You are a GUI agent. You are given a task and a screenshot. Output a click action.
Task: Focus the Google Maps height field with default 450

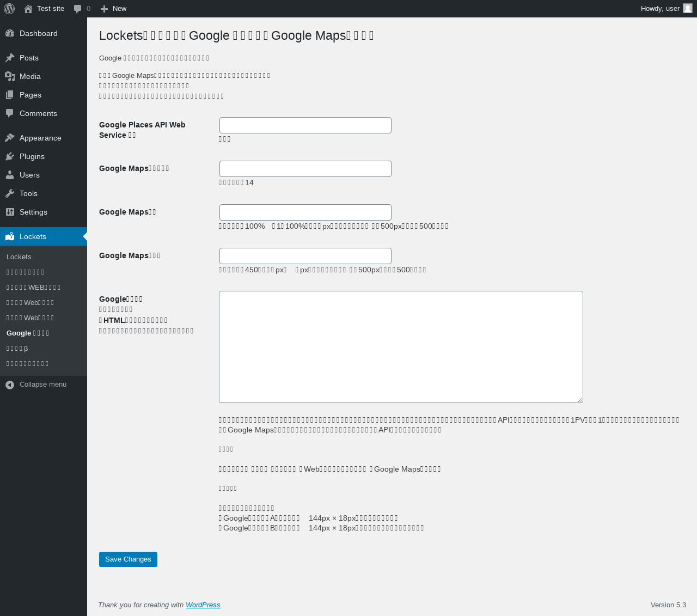(305, 256)
